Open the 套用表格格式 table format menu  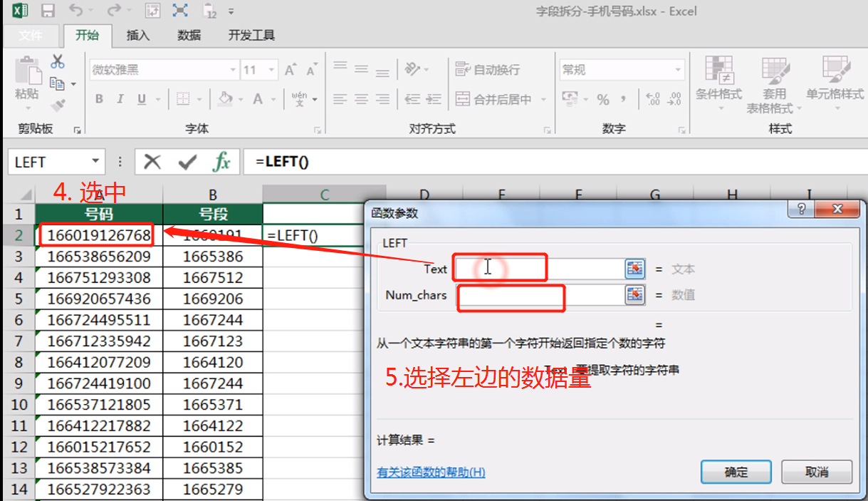(x=774, y=85)
